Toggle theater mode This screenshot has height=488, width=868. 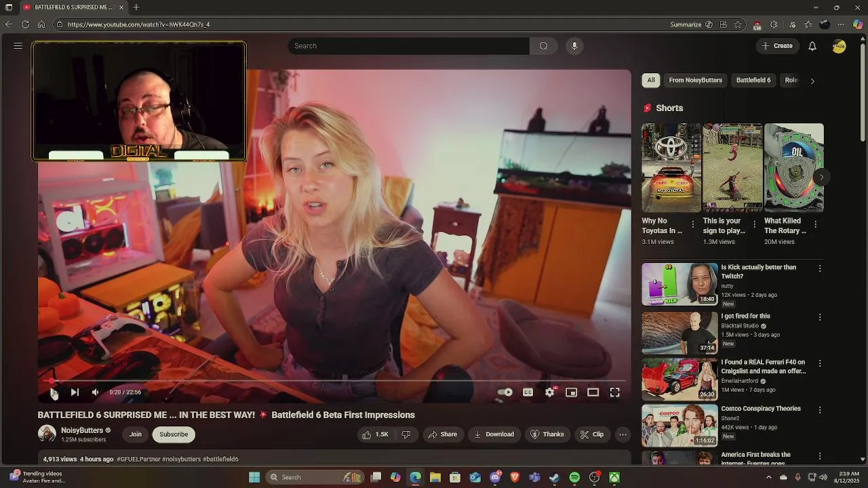(593, 392)
